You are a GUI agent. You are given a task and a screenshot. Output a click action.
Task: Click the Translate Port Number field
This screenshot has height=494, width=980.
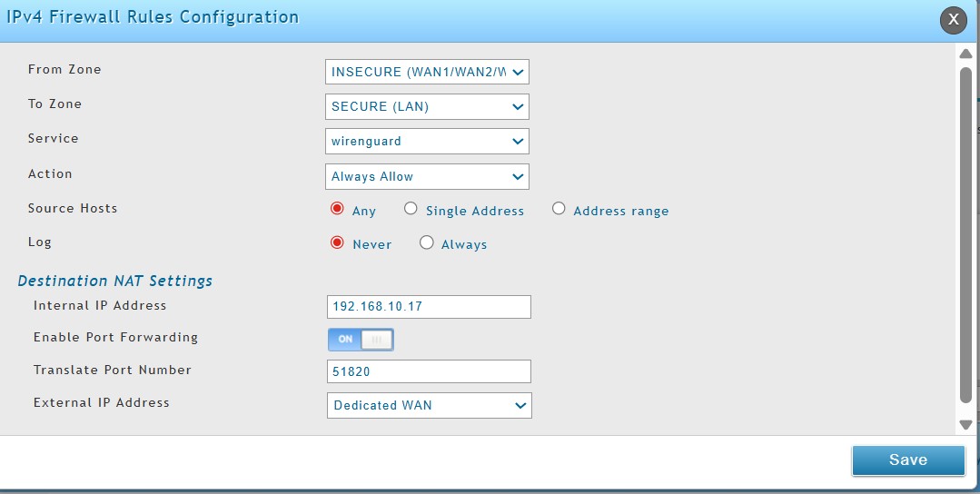coord(428,371)
